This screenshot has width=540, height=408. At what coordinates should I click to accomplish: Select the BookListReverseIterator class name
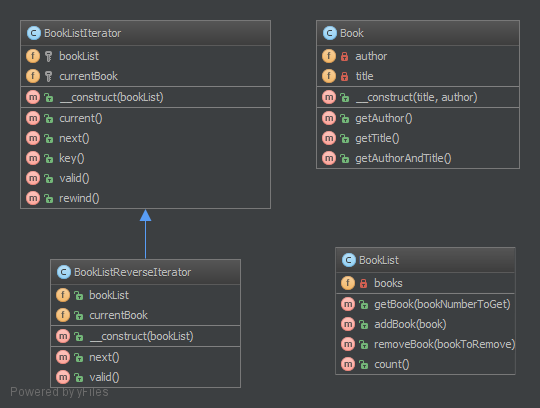click(132, 272)
